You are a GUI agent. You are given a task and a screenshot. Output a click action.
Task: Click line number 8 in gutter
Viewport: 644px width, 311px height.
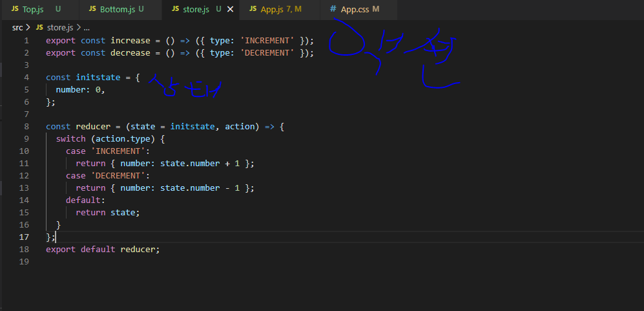point(26,127)
